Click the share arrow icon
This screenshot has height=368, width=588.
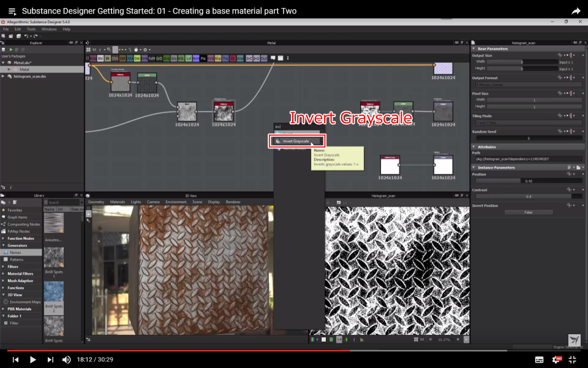click(x=576, y=11)
